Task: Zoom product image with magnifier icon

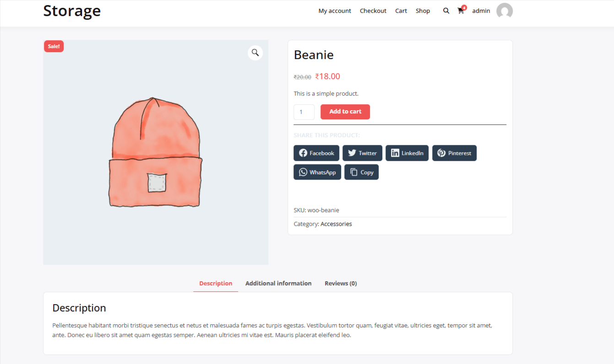Action: pyautogui.click(x=255, y=53)
